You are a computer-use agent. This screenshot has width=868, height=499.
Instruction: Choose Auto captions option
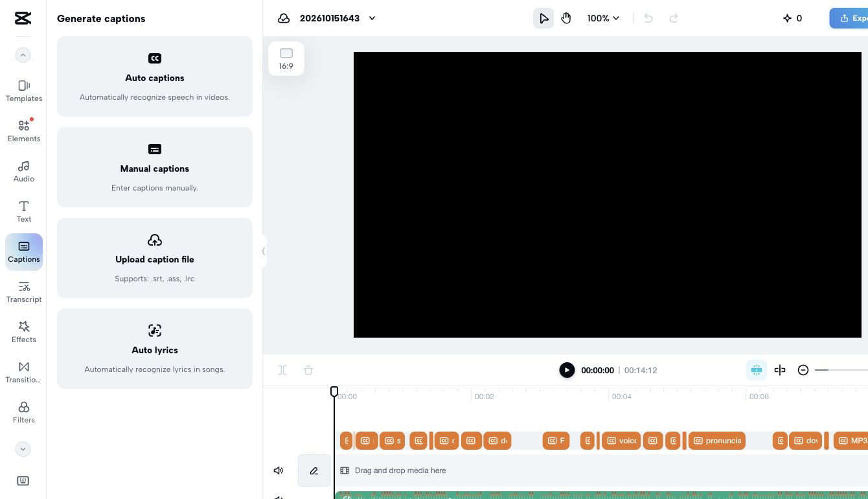pos(155,76)
